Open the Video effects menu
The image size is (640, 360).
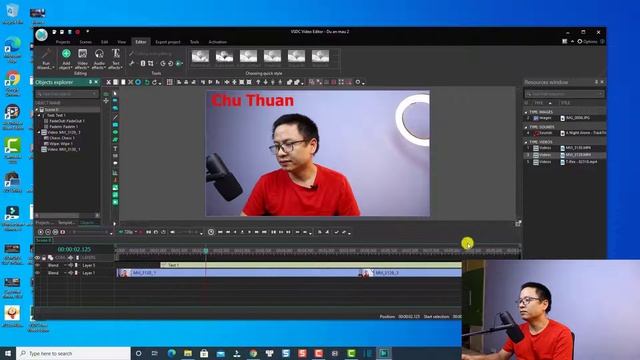point(82,59)
